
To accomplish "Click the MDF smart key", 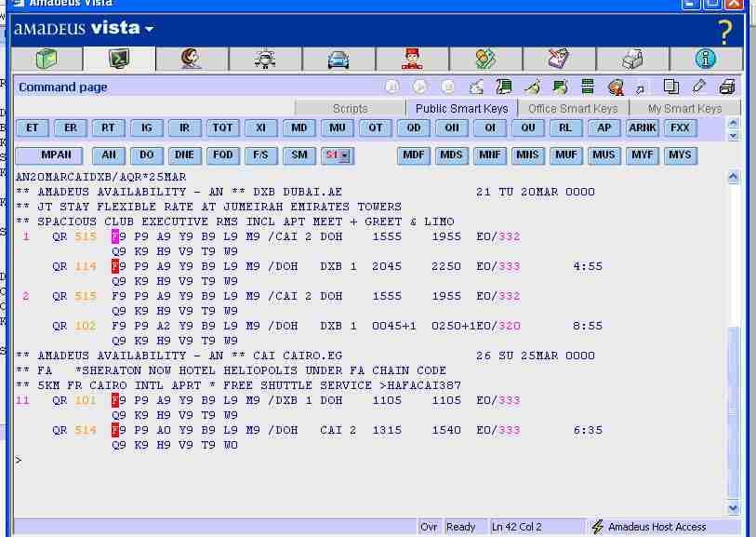I will (x=414, y=155).
